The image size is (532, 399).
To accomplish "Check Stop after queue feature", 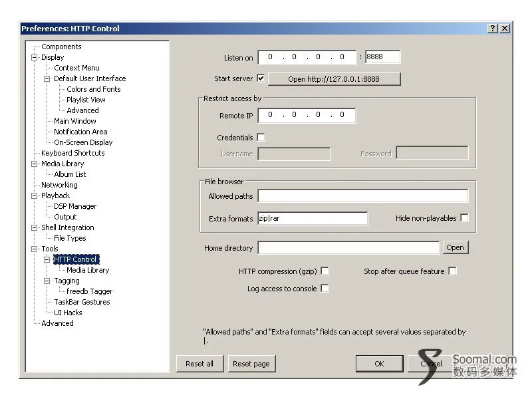I will pos(452,271).
